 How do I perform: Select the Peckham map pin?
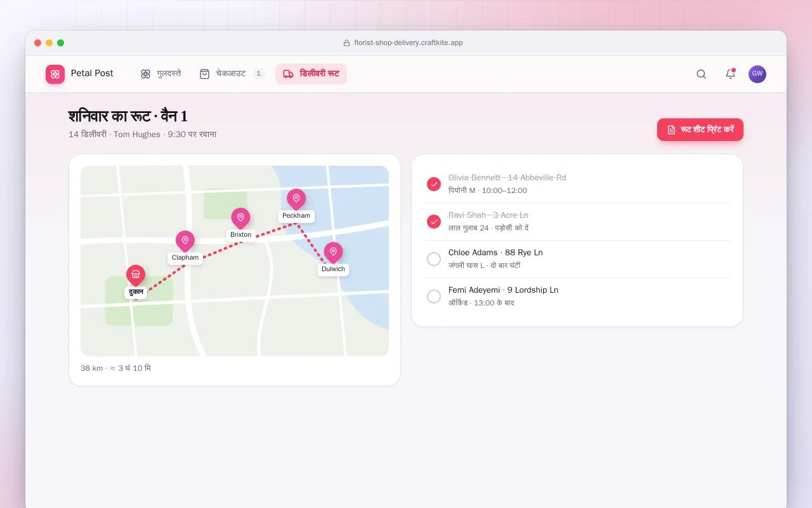[x=296, y=199]
